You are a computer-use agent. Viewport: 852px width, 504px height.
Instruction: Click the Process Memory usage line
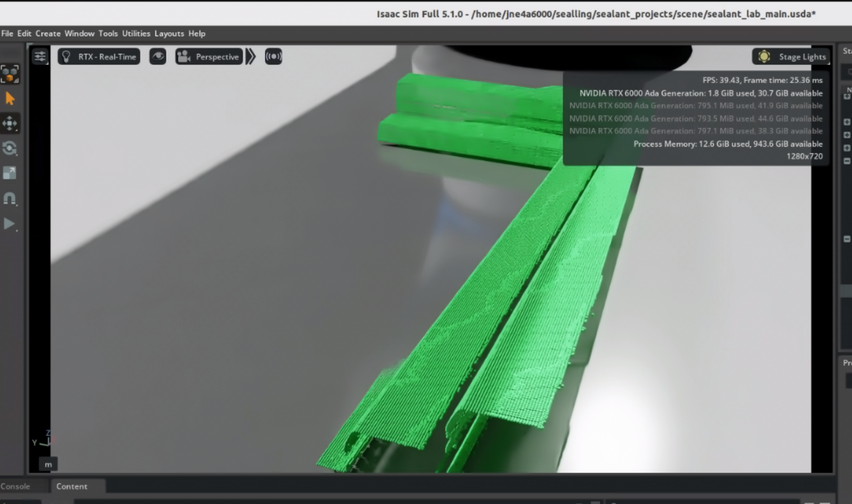tap(728, 144)
